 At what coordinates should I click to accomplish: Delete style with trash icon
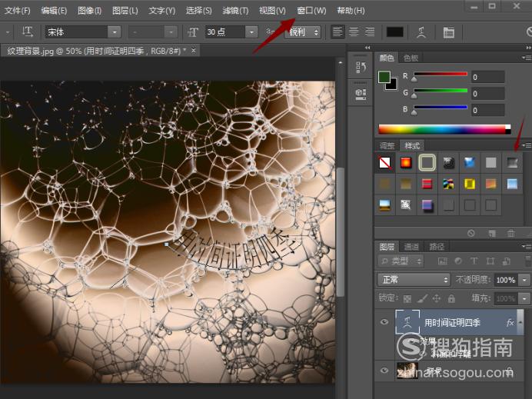[x=511, y=233]
